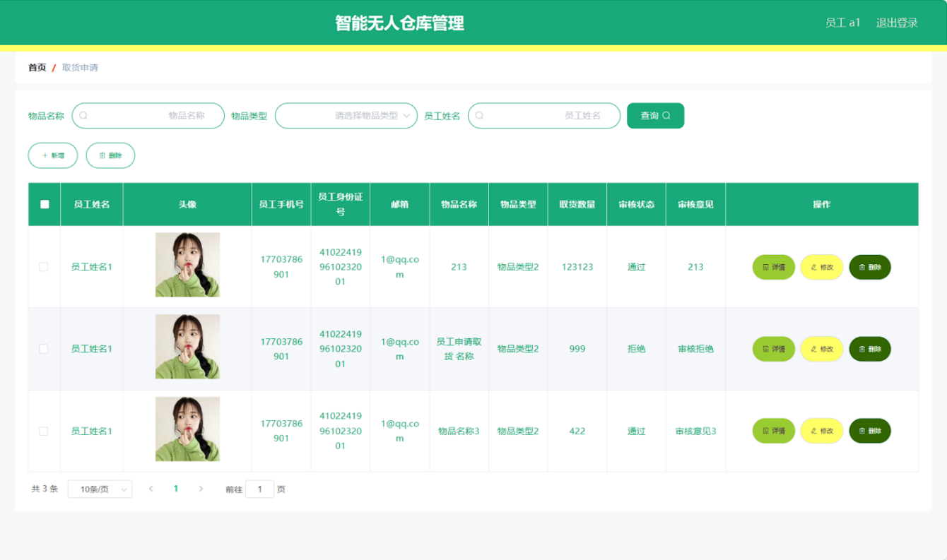This screenshot has height=560, width=947.
Task: Click the 查询 search button
Action: point(655,116)
